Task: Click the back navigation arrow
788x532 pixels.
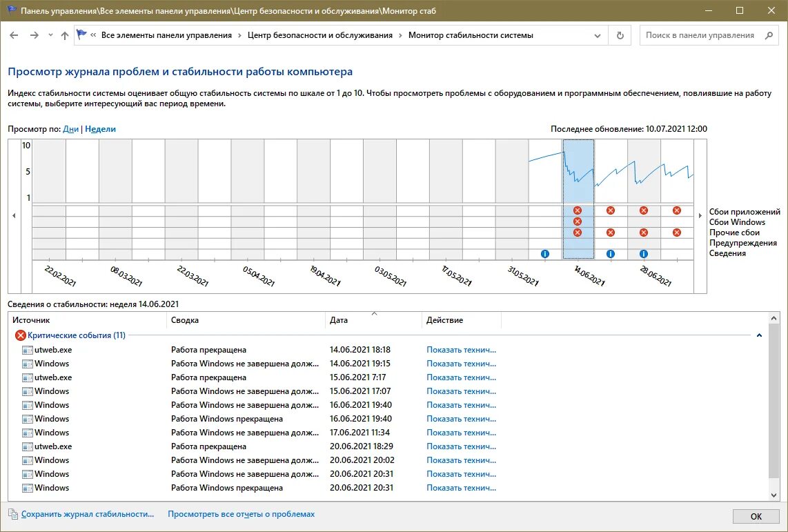Action: pyautogui.click(x=14, y=35)
